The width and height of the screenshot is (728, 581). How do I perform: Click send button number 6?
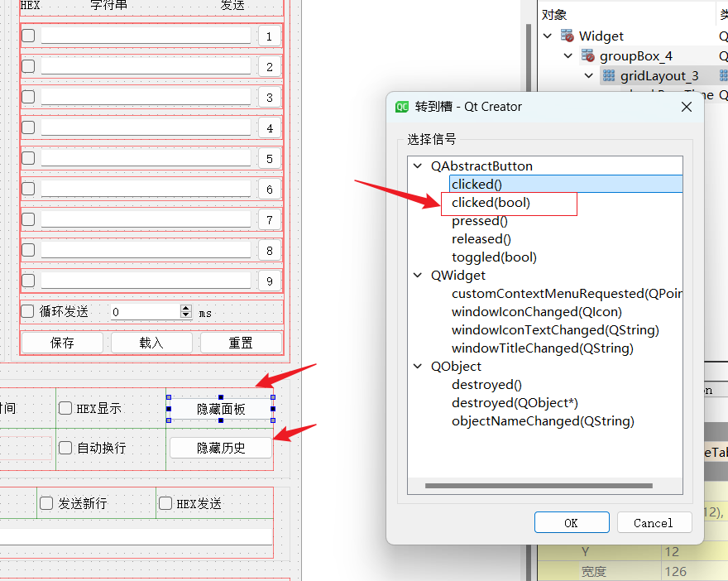pos(270,190)
